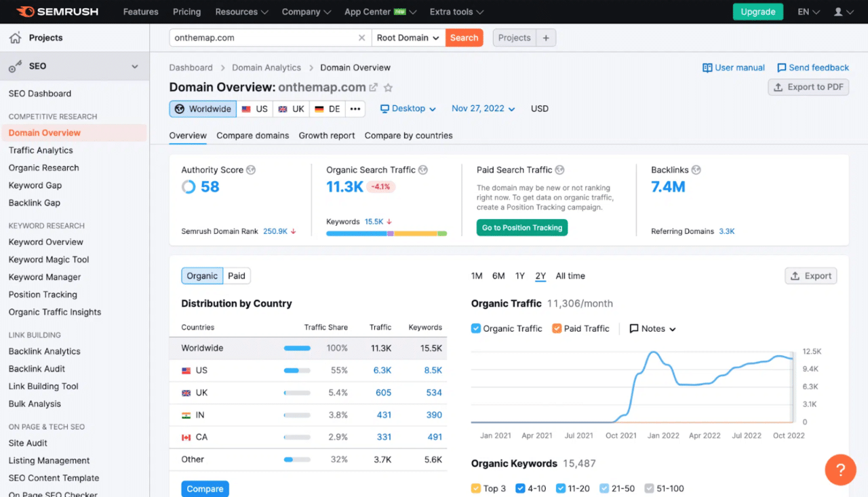Uncheck the Paid Traffic checkbox
868x497 pixels.
[557, 329]
